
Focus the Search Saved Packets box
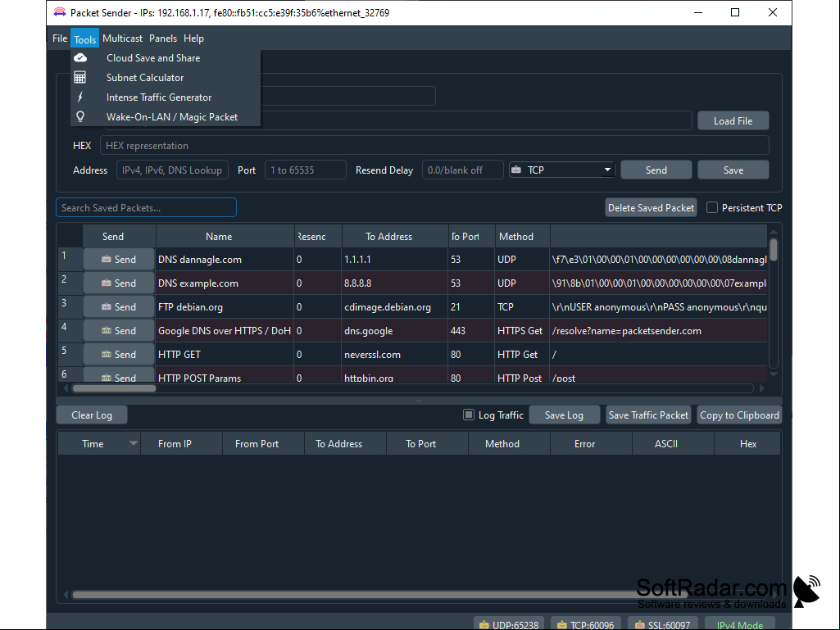[146, 208]
